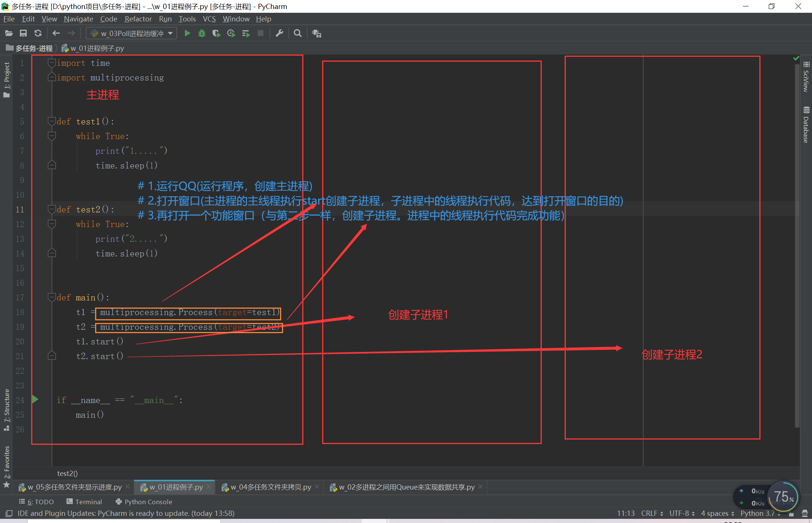Open the Structure tool window

[6, 410]
